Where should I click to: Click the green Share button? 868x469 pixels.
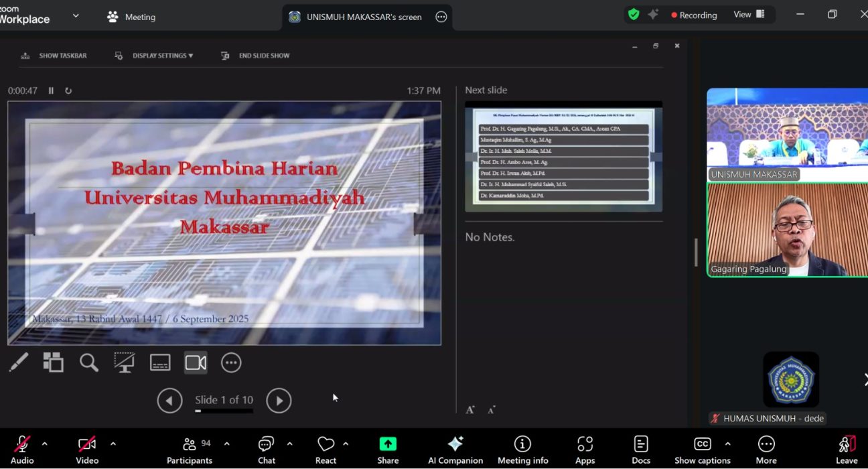click(388, 450)
